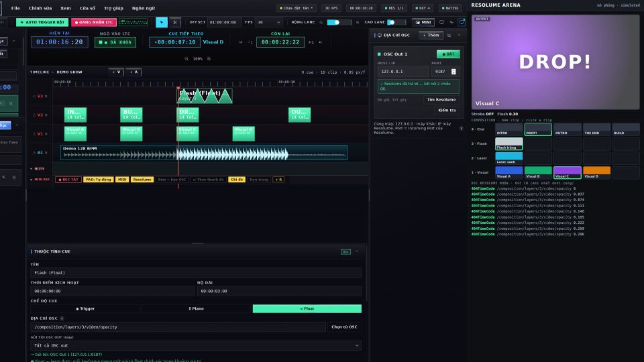
Task: Collapse the NOTE lane
Action: 32,169
